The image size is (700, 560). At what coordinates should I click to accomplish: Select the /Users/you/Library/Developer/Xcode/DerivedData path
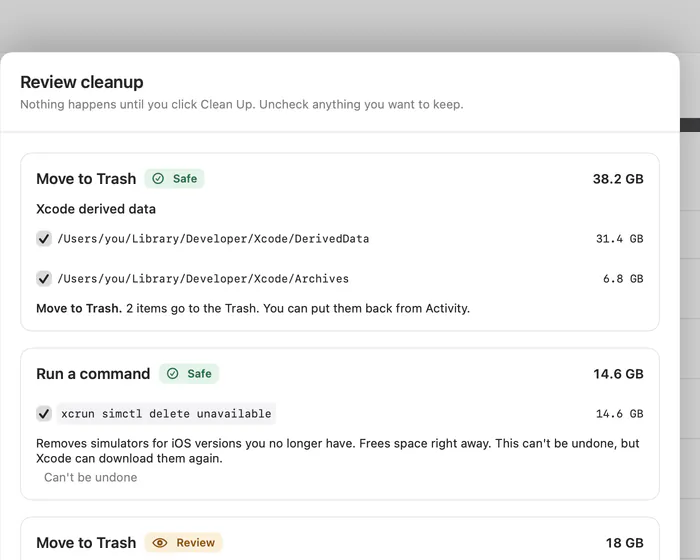[x=213, y=239]
